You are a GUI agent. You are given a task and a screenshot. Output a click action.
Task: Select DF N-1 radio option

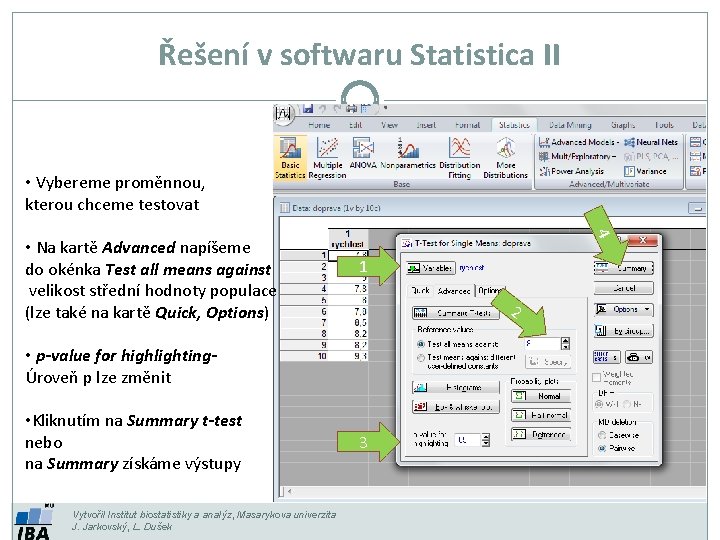coord(626,404)
